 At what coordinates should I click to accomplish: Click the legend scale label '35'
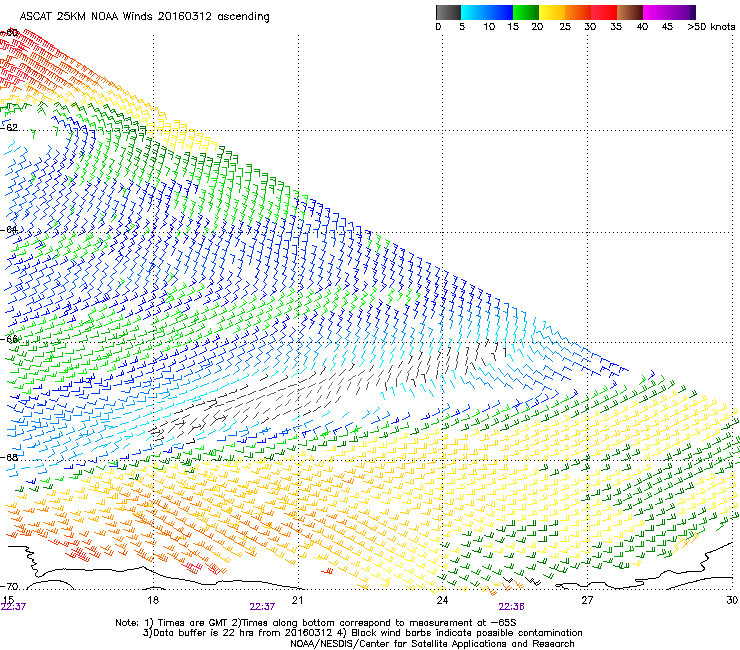616,27
